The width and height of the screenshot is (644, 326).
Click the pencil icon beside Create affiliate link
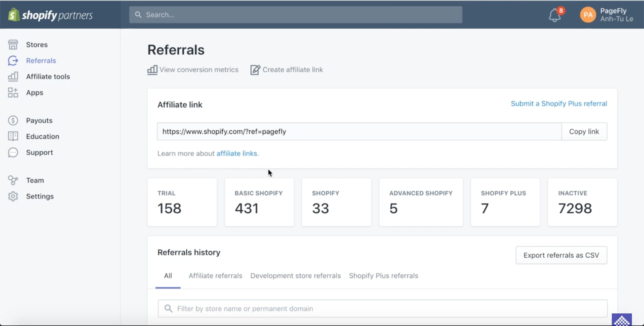tap(255, 70)
